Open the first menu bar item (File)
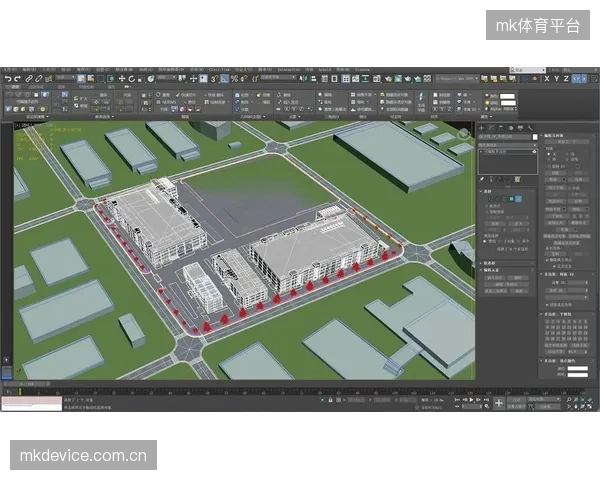The width and height of the screenshot is (600, 480). [x=9, y=70]
